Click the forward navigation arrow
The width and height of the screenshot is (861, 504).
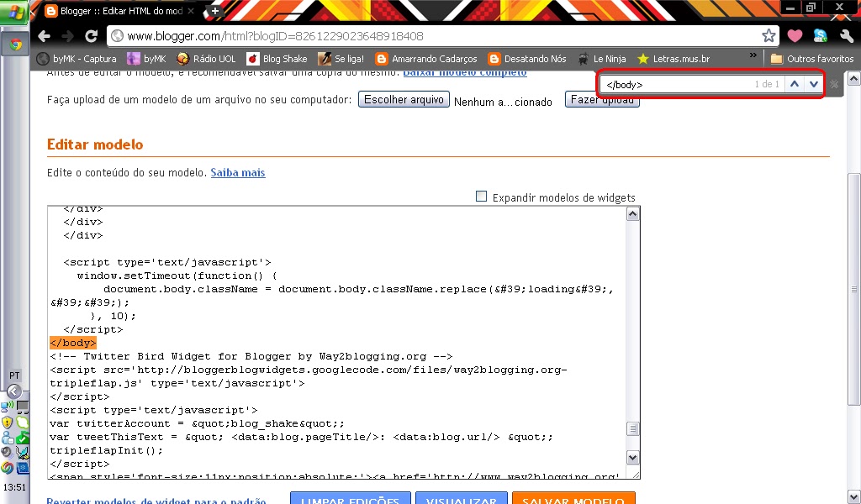pyautogui.click(x=67, y=36)
